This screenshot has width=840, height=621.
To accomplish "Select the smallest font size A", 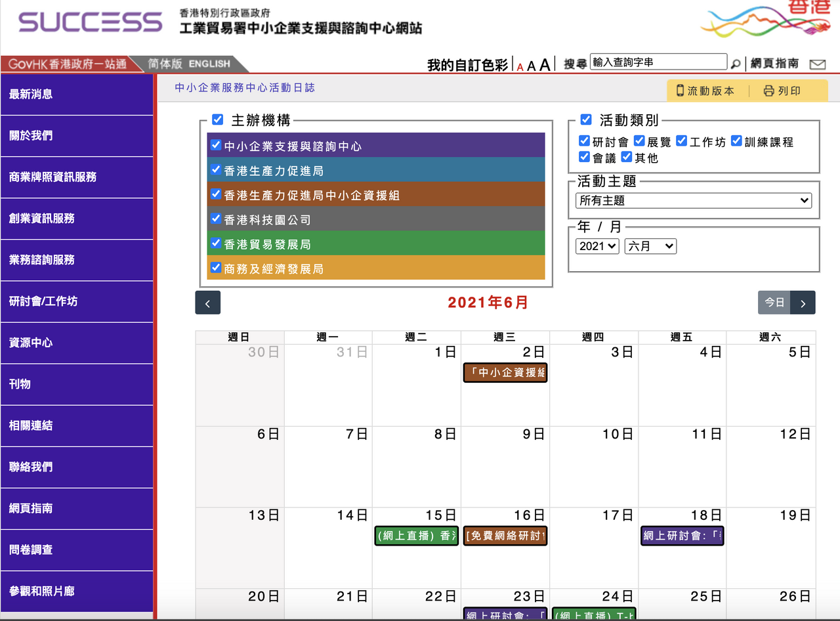I will point(520,66).
